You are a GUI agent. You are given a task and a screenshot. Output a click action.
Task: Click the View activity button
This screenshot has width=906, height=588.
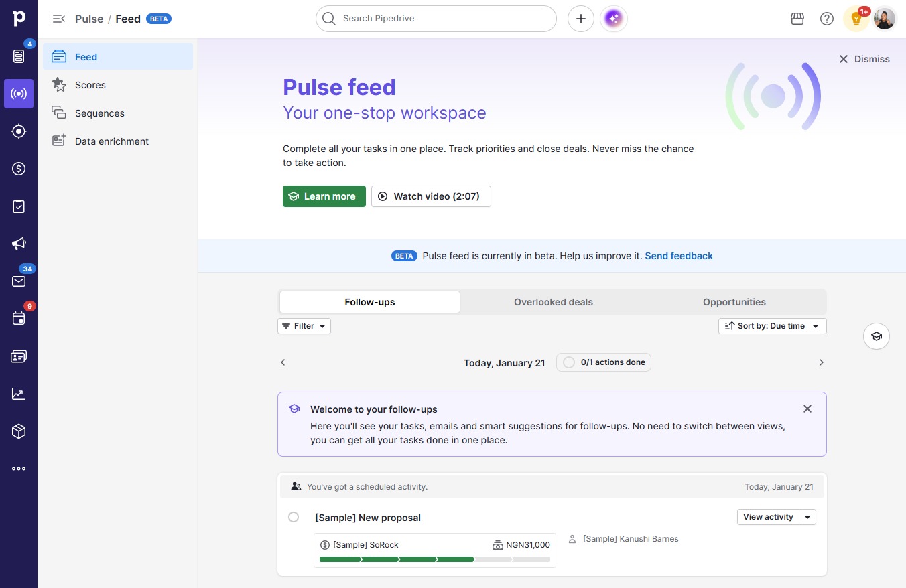pyautogui.click(x=768, y=517)
